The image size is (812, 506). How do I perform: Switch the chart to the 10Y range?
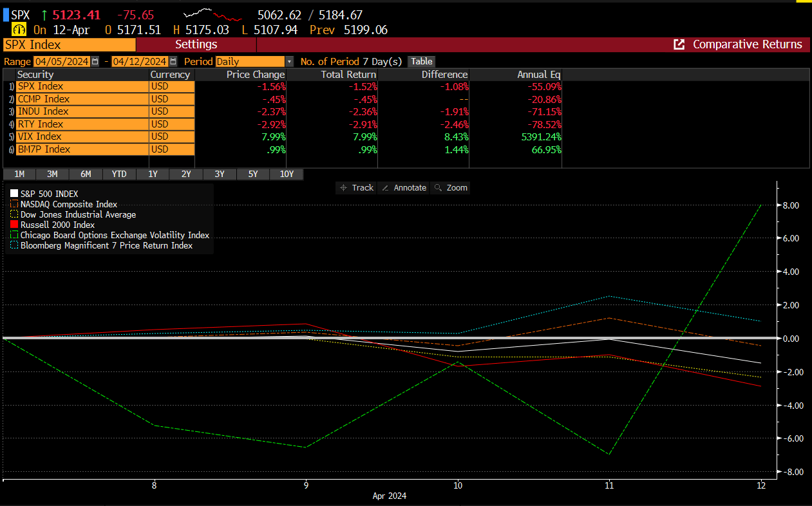coord(287,174)
